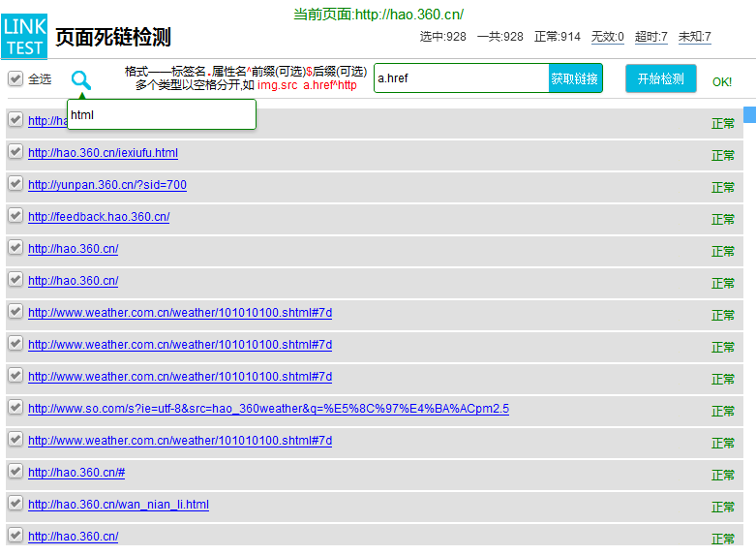Click the 获取链接 button

[x=575, y=78]
